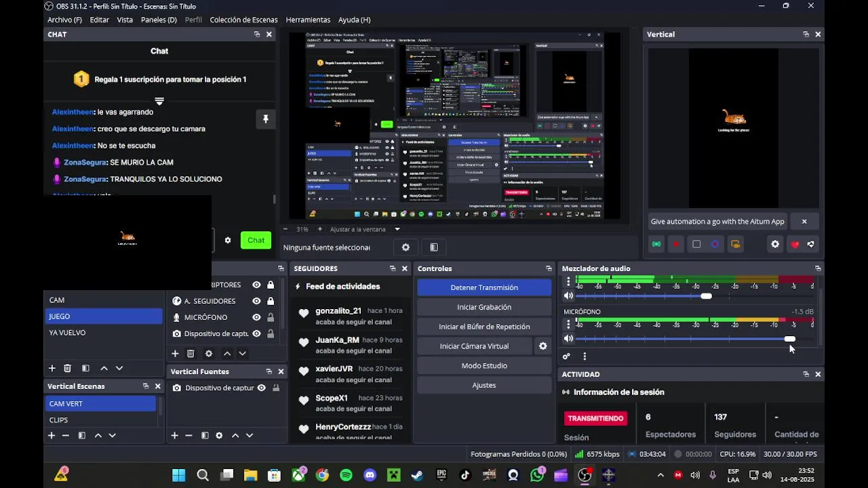Lock the Dispositivo de captura source in Fuentes

coord(271,333)
